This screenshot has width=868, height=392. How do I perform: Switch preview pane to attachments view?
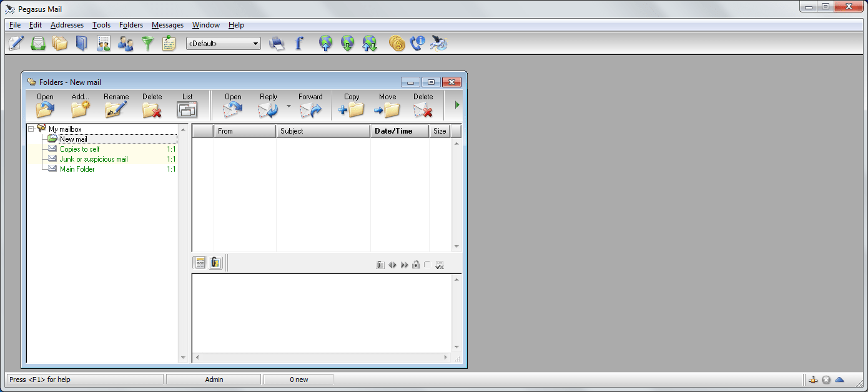pyautogui.click(x=215, y=262)
